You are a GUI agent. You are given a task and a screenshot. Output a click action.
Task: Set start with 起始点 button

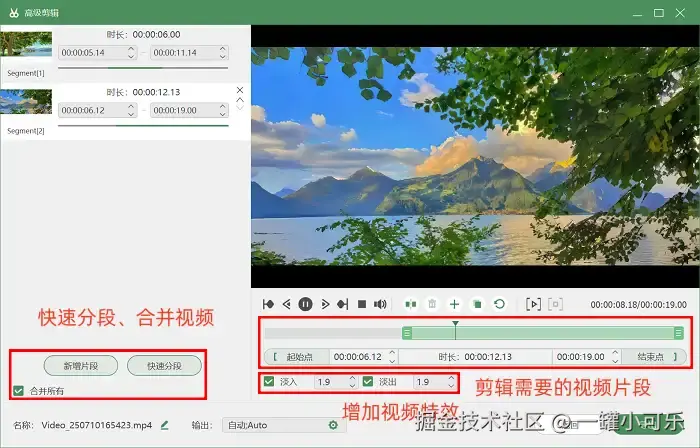pos(297,357)
